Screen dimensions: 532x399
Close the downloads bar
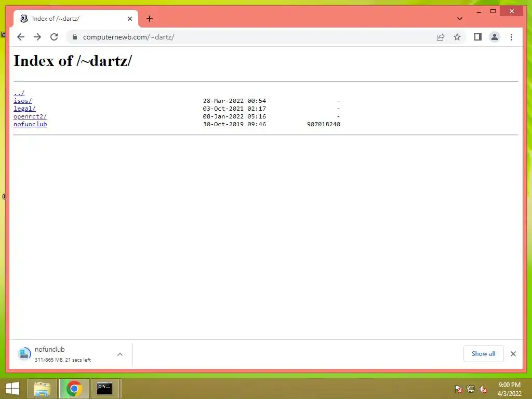(513, 354)
